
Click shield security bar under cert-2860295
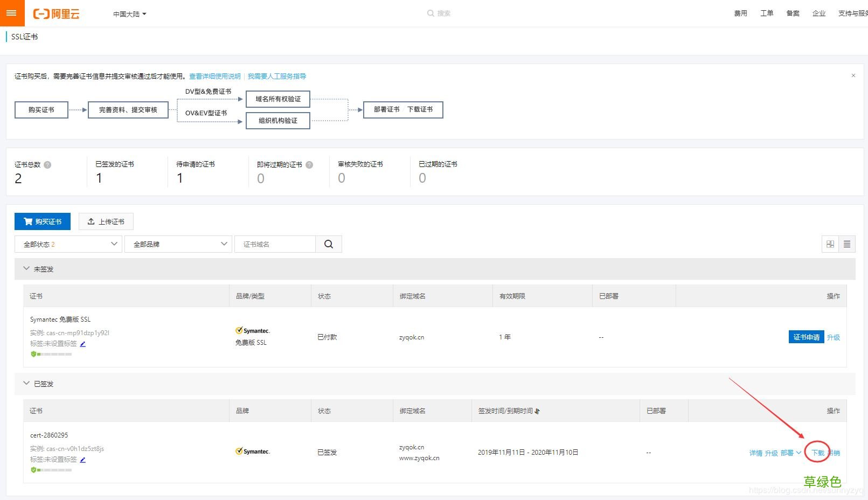click(x=51, y=470)
